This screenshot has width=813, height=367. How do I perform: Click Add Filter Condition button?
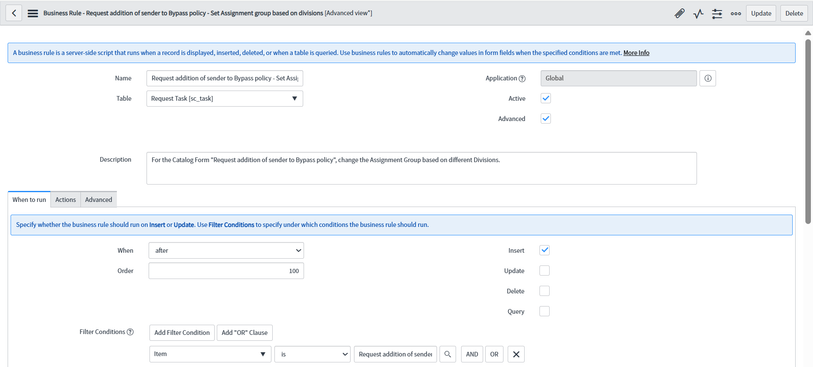point(181,332)
